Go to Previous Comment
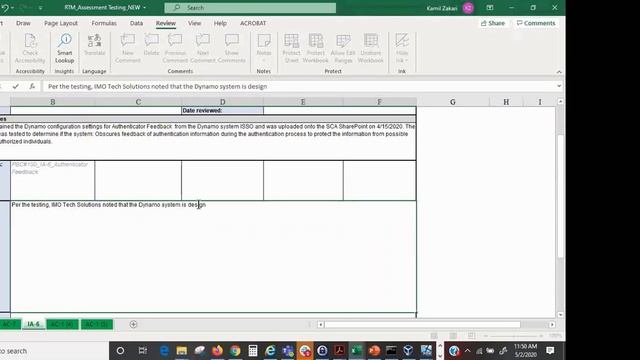640x360 pixels. click(175, 49)
